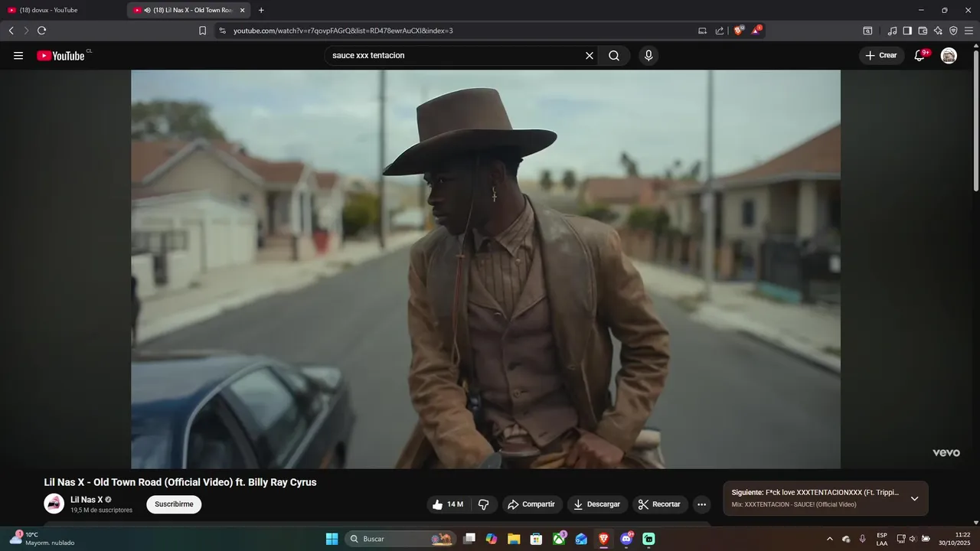Image resolution: width=980 pixels, height=551 pixels.
Task: Open the Leo AI sparkle icon
Action: (938, 31)
